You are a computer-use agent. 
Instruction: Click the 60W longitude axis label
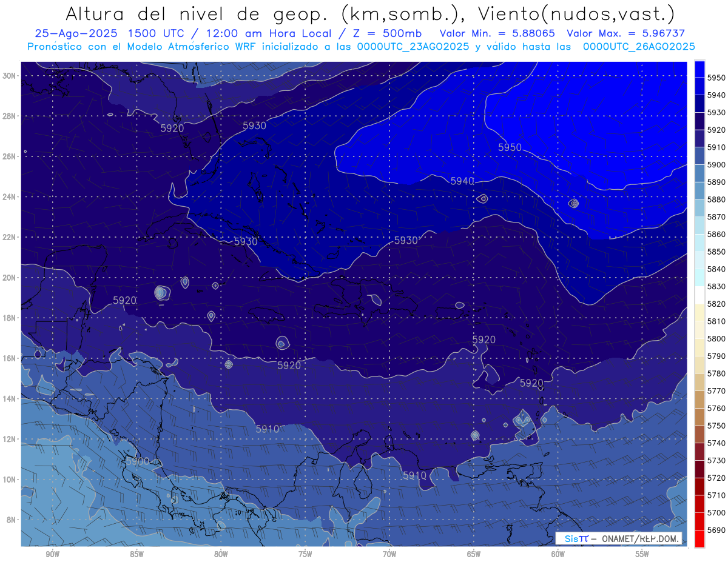(x=558, y=554)
